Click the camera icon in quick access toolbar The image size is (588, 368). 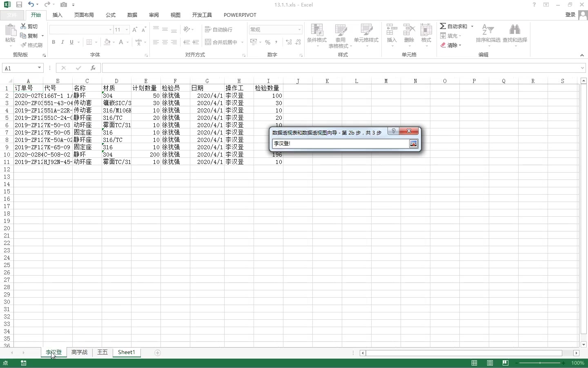coord(63,5)
